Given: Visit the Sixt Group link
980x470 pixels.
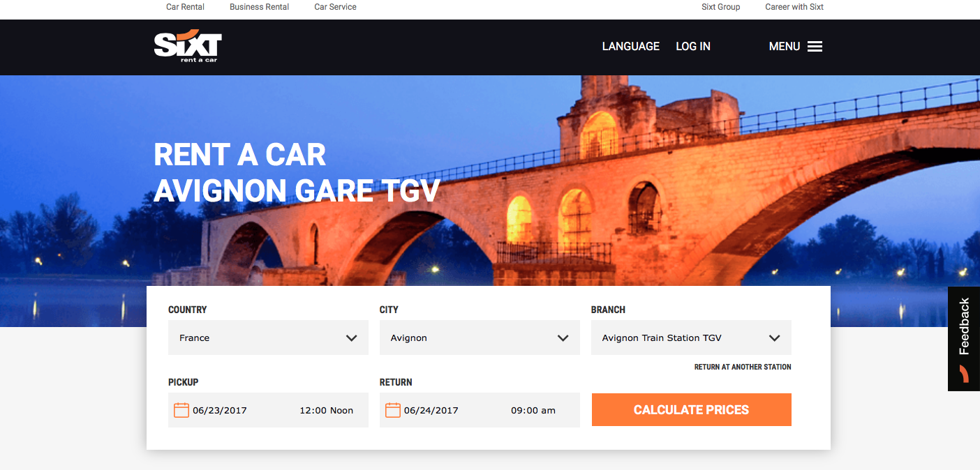Looking at the screenshot, I should pyautogui.click(x=720, y=7).
